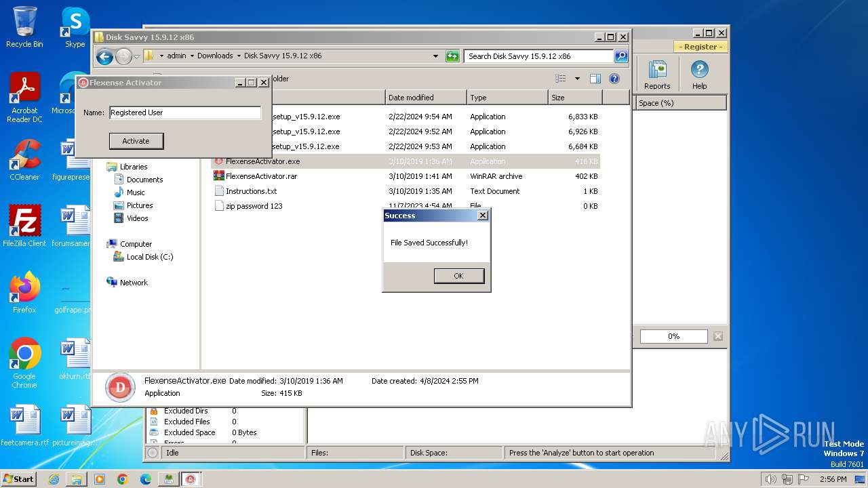
Task: Open Firefox desktop shortcut
Action: [x=24, y=293]
